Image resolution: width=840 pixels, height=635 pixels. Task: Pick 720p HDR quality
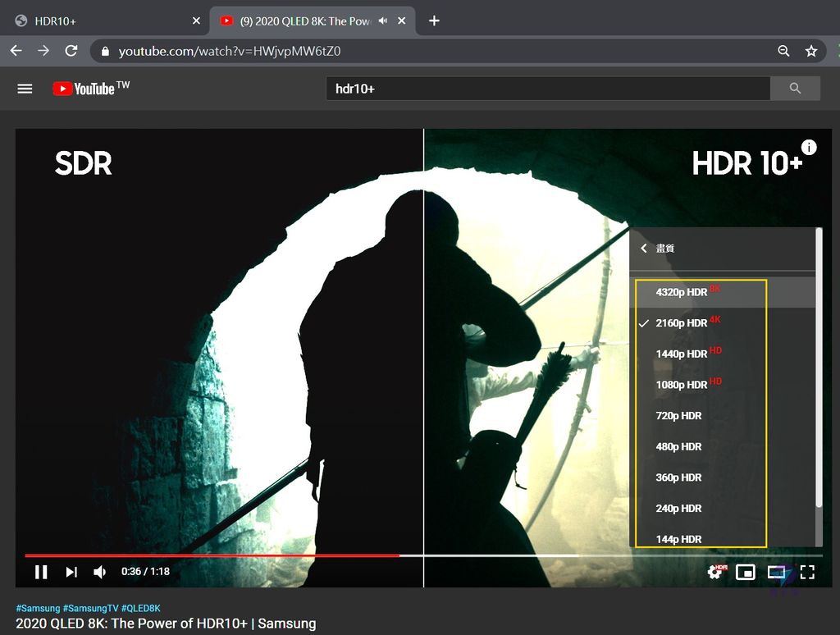(722, 416)
